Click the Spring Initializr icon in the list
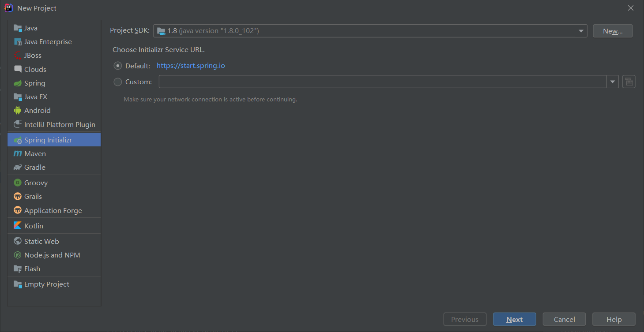Screen dimensions: 644x332 [x=18, y=140]
